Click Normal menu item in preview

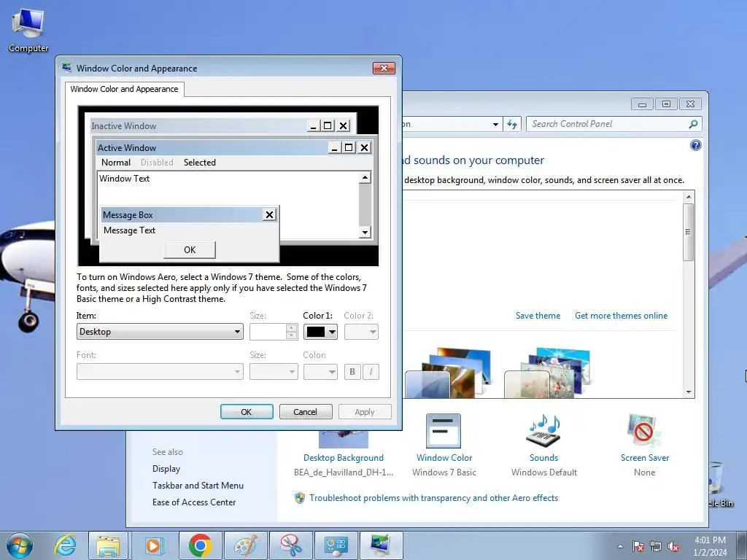pos(116,163)
